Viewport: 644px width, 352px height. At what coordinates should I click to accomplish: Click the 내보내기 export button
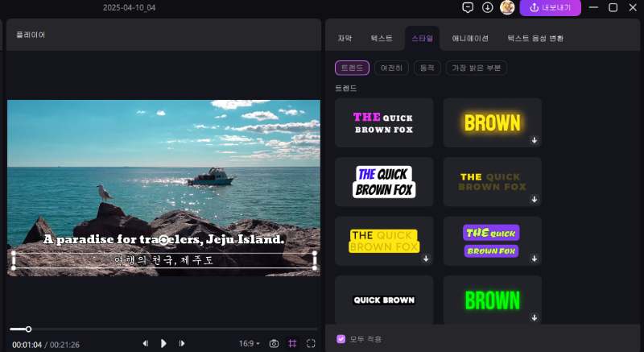click(551, 7)
